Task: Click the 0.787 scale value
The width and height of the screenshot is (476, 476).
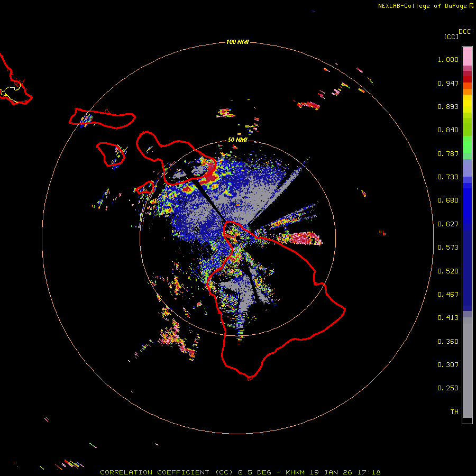Action: coord(448,153)
